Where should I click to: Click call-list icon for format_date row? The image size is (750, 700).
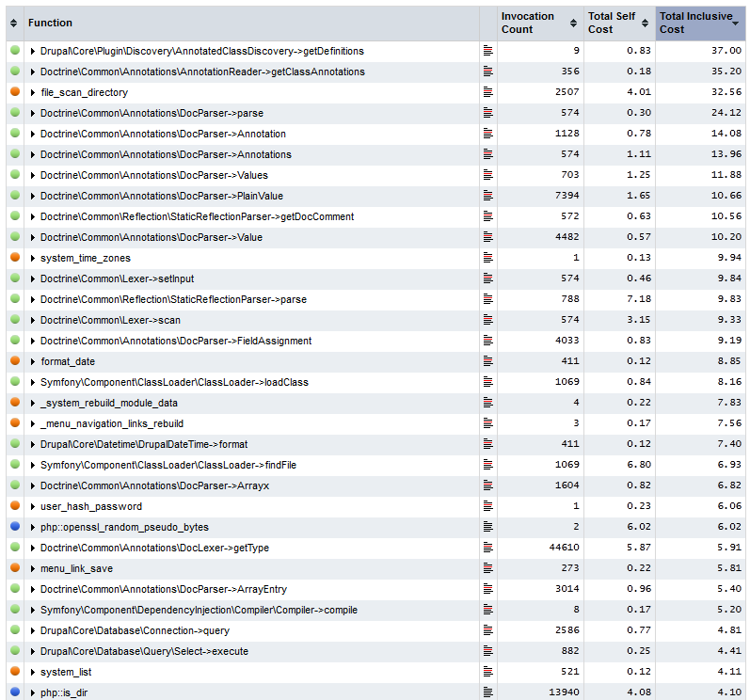point(487,361)
